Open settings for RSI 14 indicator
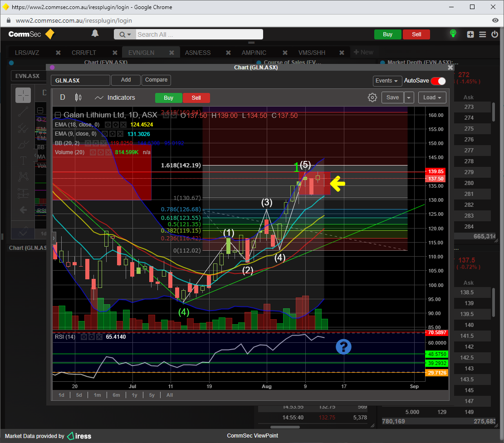 click(92, 336)
